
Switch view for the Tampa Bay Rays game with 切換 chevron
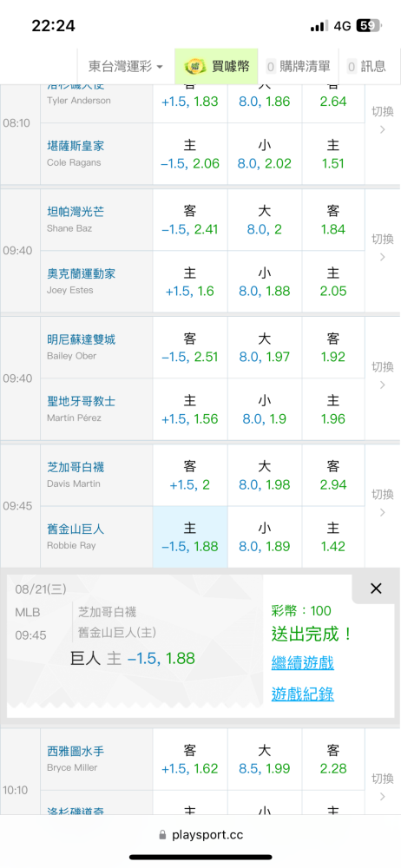[382, 247]
